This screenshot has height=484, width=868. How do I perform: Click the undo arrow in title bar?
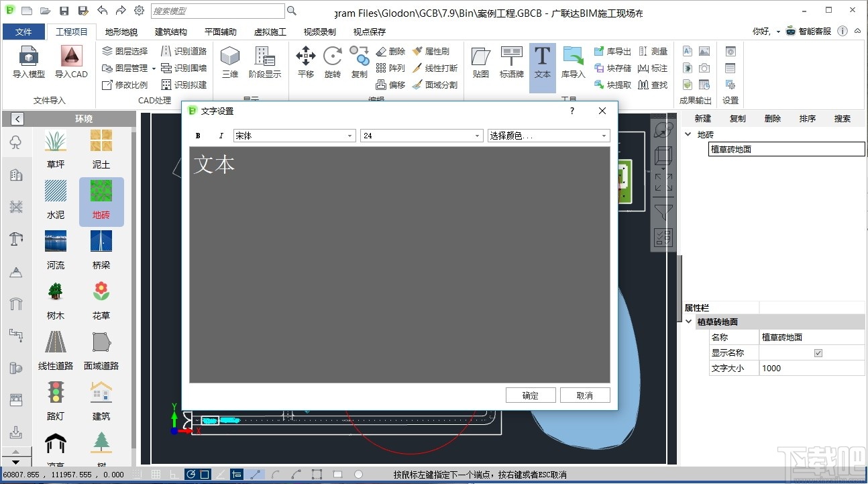(x=102, y=11)
